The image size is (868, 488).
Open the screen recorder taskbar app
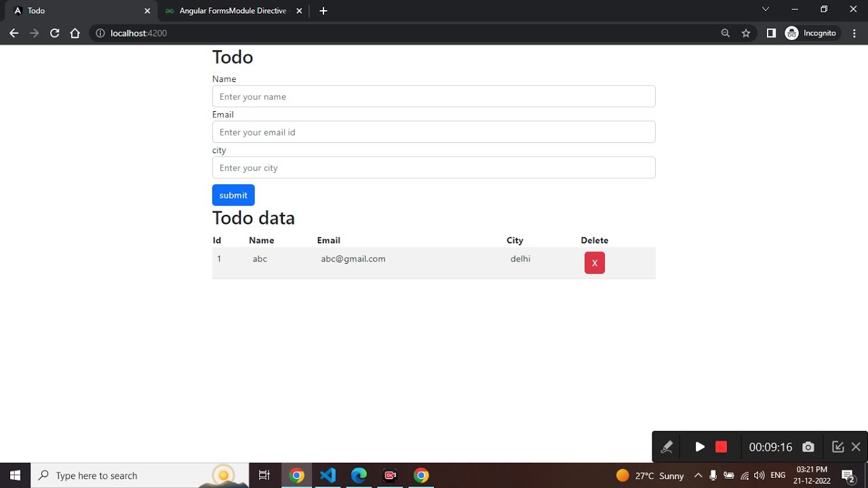click(390, 476)
